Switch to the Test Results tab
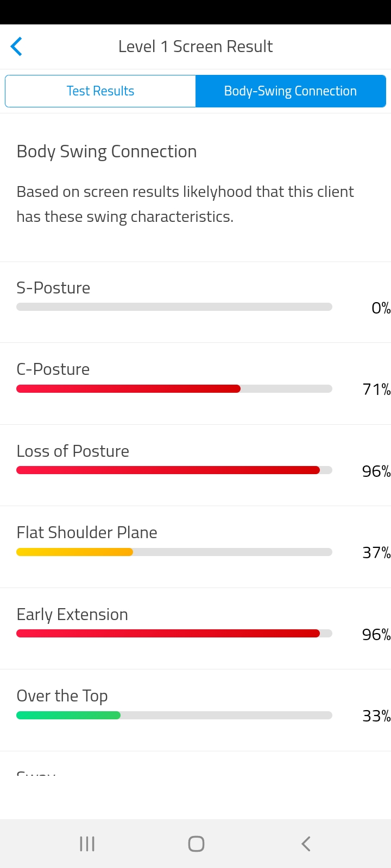The height and width of the screenshot is (868, 391). [100, 91]
